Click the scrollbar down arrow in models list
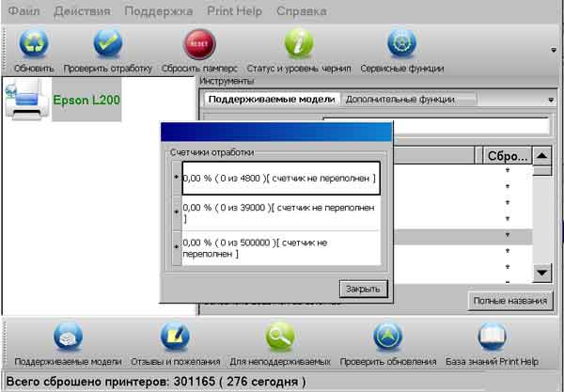This screenshot has width=564, height=392. click(x=542, y=274)
